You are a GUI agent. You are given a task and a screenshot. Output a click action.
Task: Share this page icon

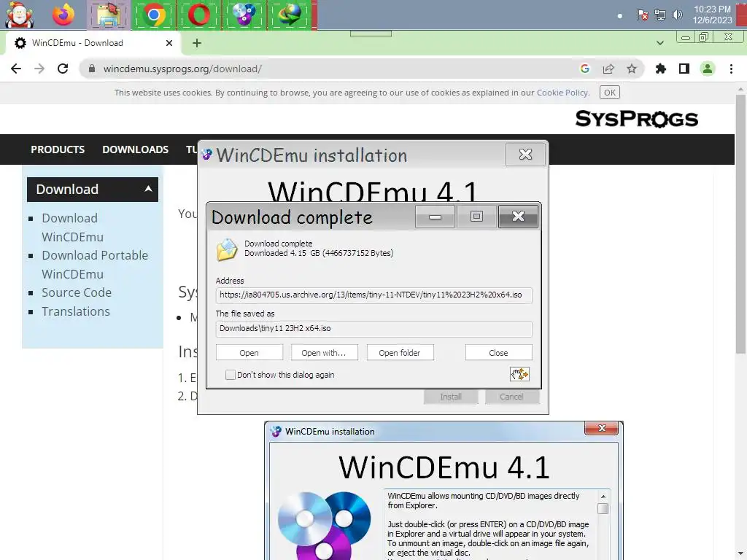tap(608, 69)
